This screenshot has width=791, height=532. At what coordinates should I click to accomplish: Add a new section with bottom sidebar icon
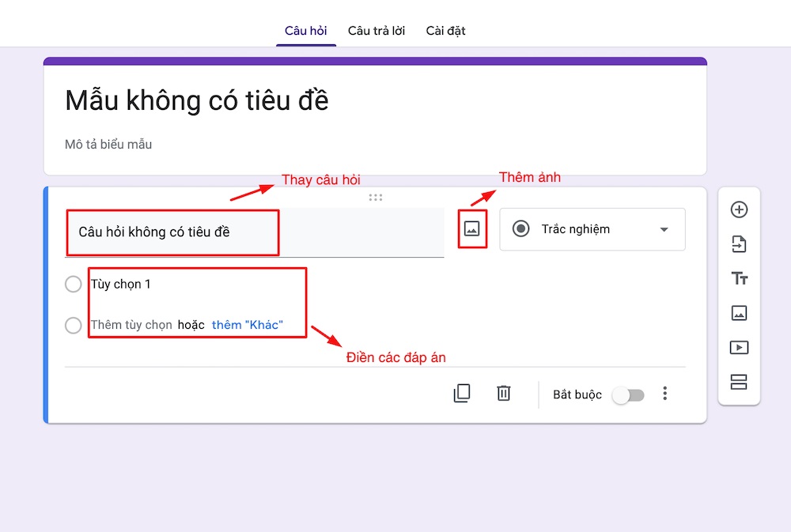tap(739, 382)
